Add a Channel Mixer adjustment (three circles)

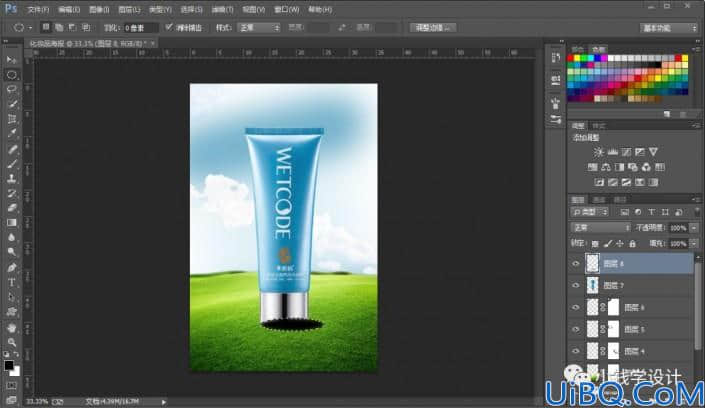point(646,167)
